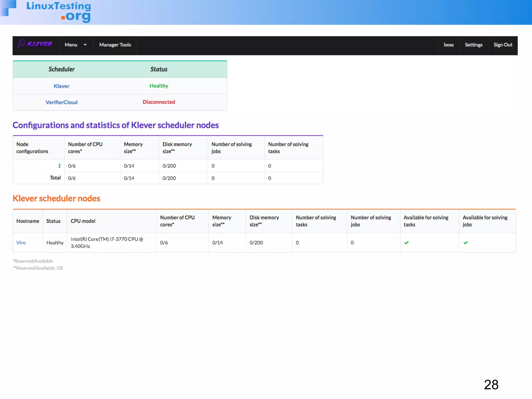Open the Menu item in navbar
Viewport: 532px width, 399px height.
tap(71, 45)
